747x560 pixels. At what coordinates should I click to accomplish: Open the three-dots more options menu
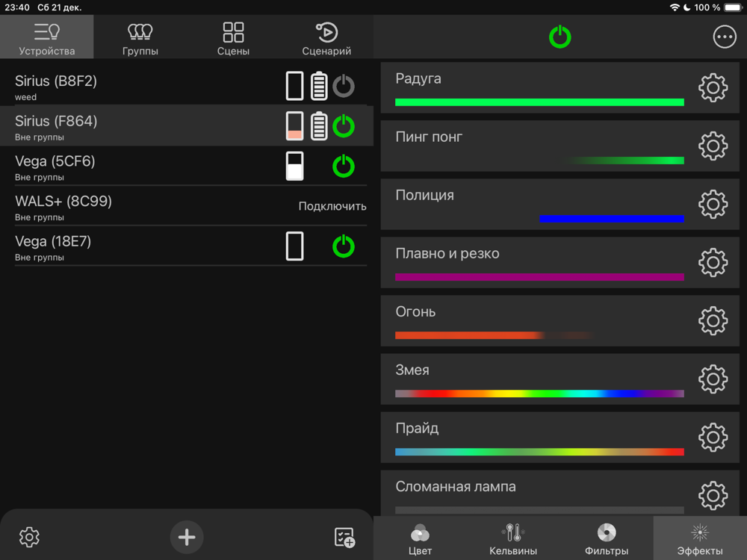[x=724, y=37]
